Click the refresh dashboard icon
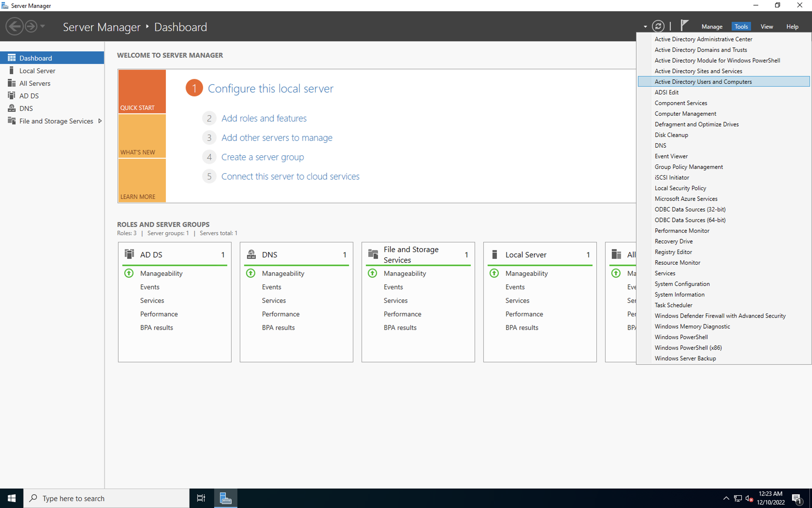 tap(658, 26)
